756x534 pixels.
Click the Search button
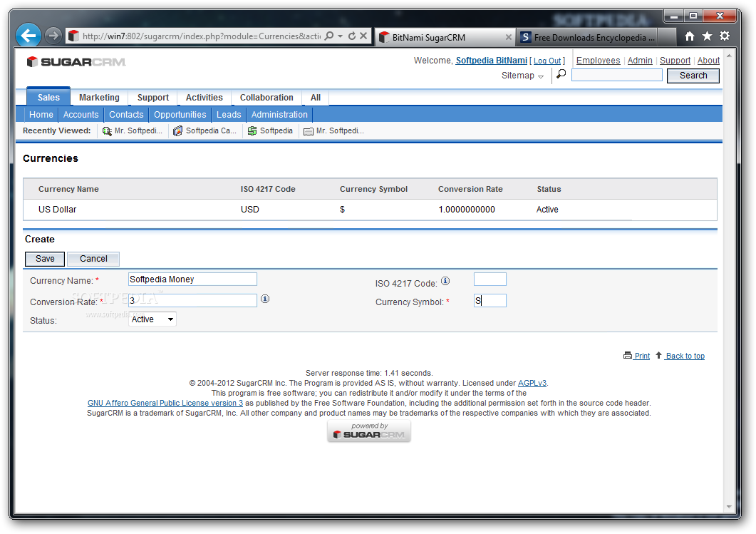[693, 76]
